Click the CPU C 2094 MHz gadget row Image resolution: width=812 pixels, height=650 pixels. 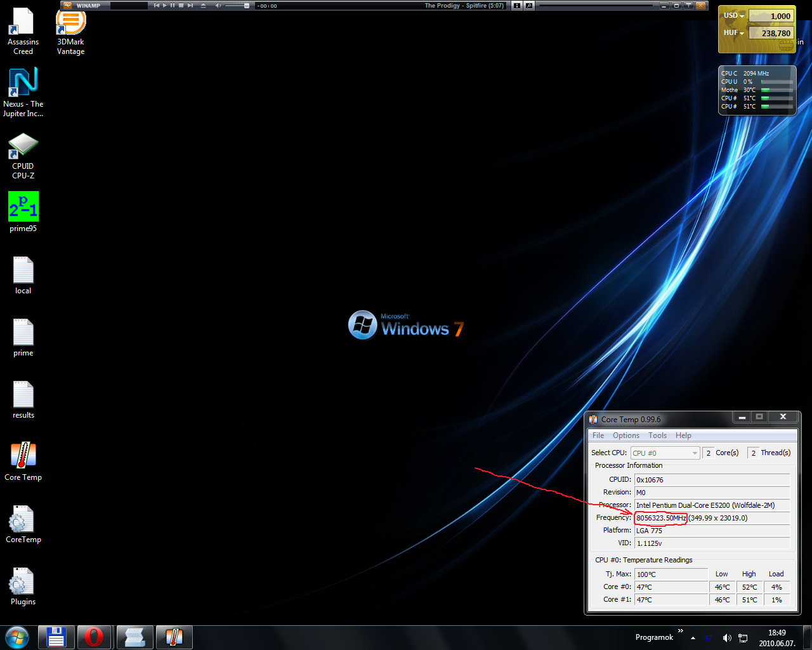(757, 74)
